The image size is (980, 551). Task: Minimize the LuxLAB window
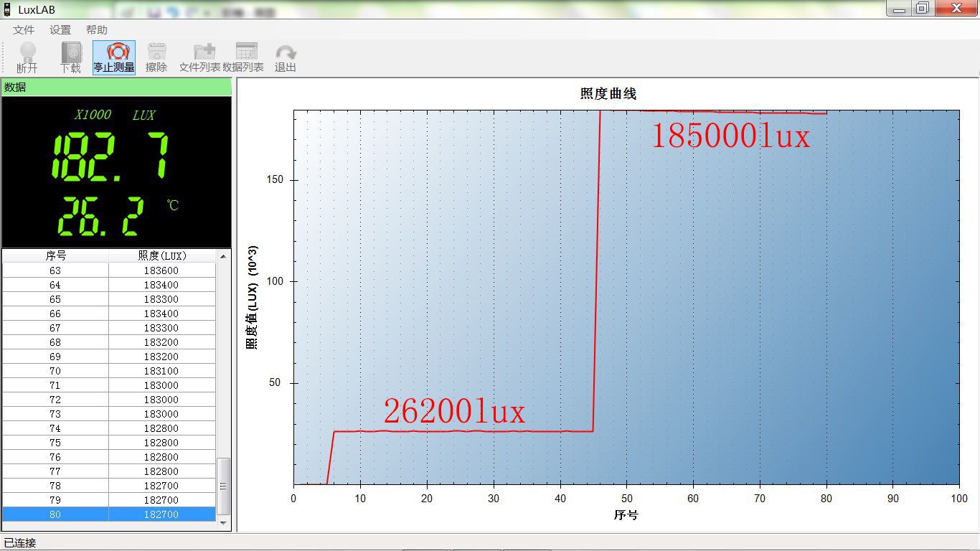pyautogui.click(x=897, y=8)
